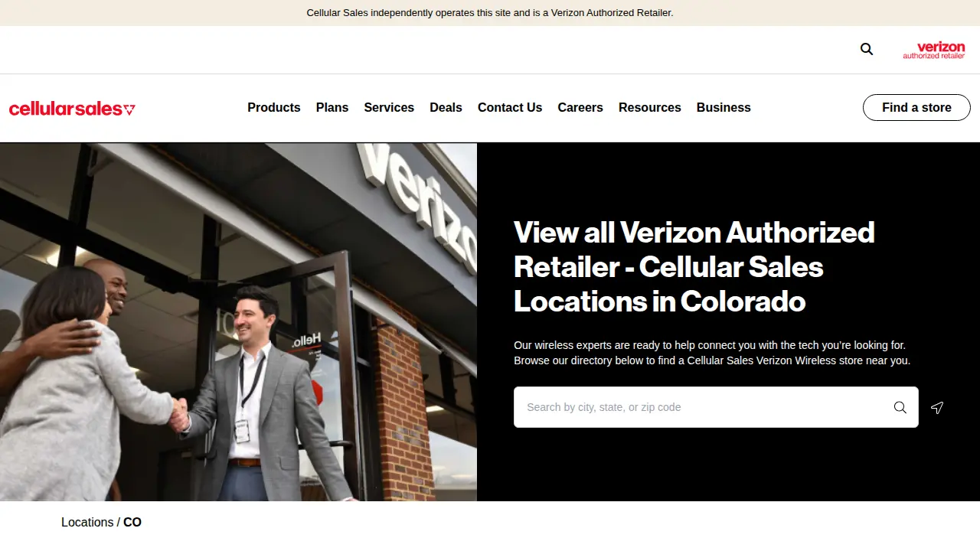Follow the Locations breadcrumb link
This screenshot has width=980, height=551.
[87, 522]
